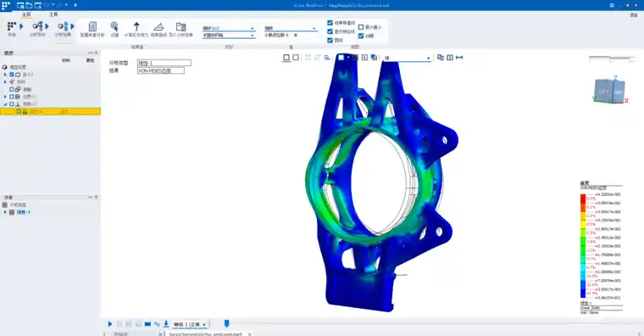Toggle the show feature lines checkbox
Viewport: 644px width, 336px height.
[330, 31]
